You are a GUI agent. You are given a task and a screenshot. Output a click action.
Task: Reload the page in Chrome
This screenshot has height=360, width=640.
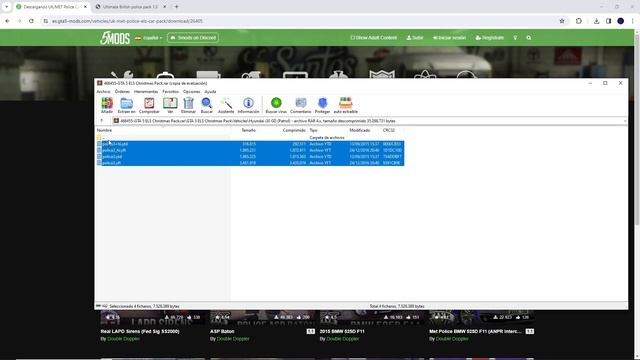[x=31, y=21]
